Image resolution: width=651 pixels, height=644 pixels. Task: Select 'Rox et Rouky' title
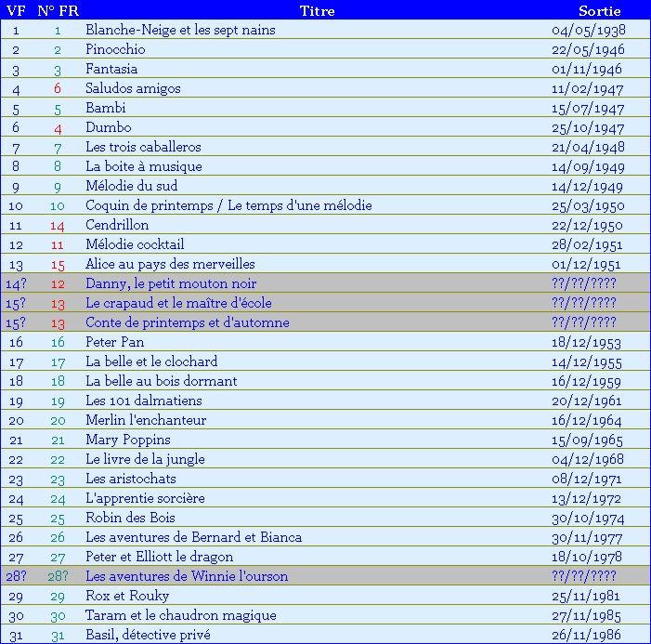click(x=127, y=596)
